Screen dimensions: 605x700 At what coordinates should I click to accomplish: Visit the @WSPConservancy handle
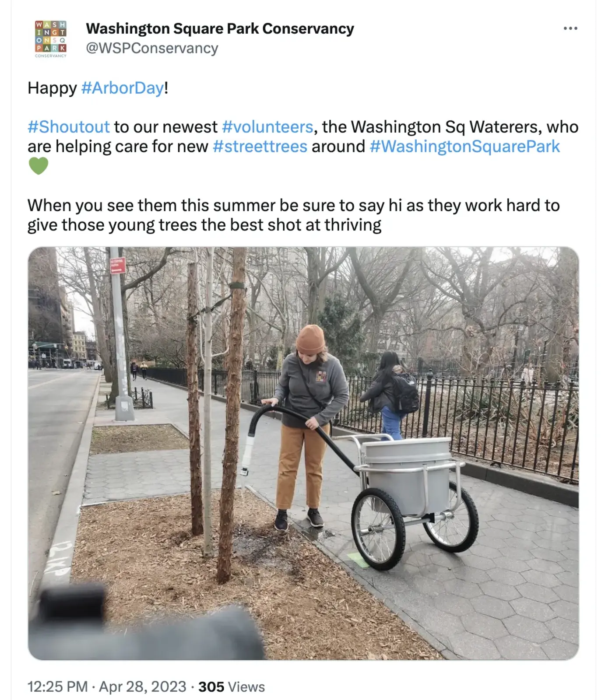point(152,48)
